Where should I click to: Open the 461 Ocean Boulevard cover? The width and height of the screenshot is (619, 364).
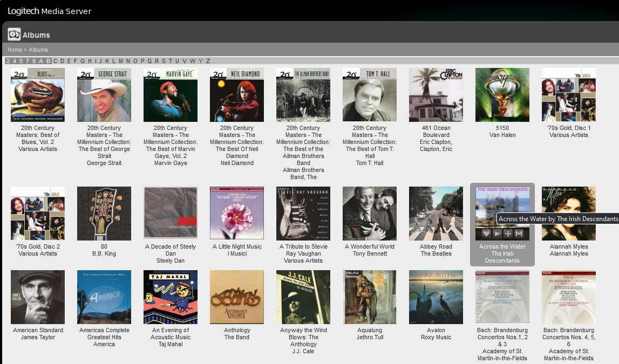(436, 95)
